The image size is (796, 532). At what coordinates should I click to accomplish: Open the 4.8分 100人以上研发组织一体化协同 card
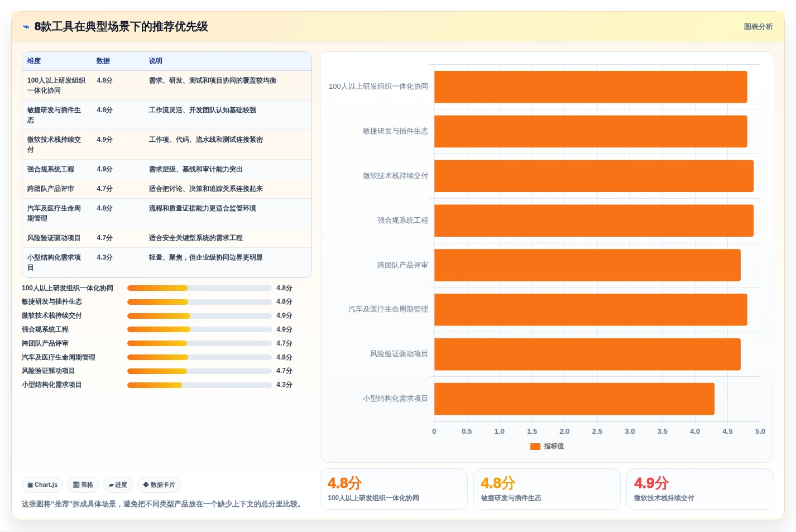[394, 489]
